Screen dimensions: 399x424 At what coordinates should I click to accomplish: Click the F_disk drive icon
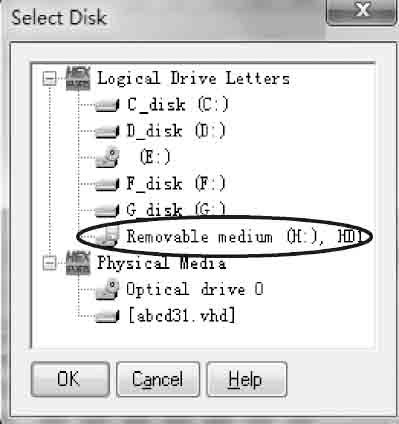click(x=107, y=184)
